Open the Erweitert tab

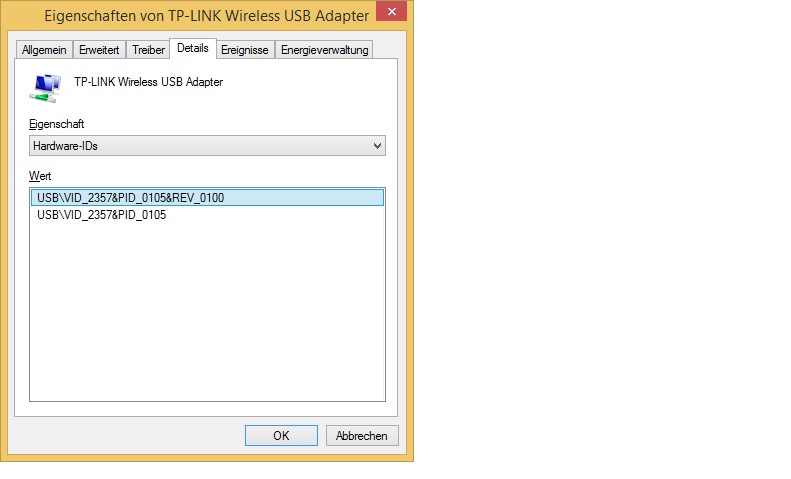[99, 50]
